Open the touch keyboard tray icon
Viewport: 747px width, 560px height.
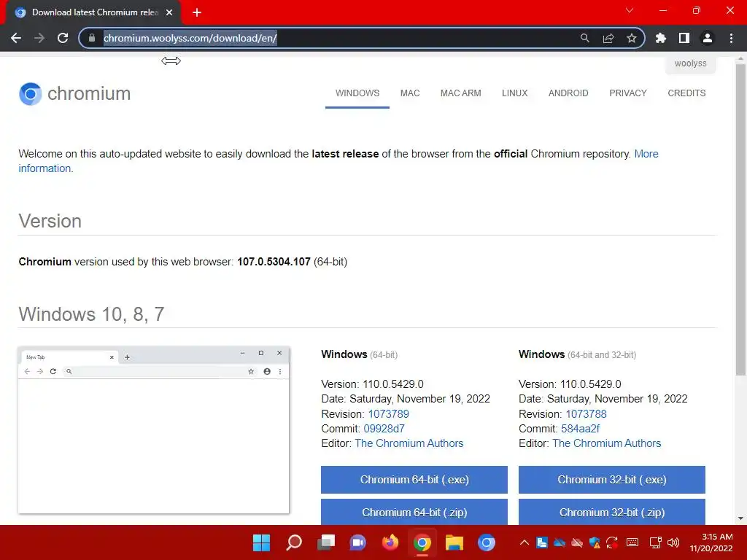632,542
